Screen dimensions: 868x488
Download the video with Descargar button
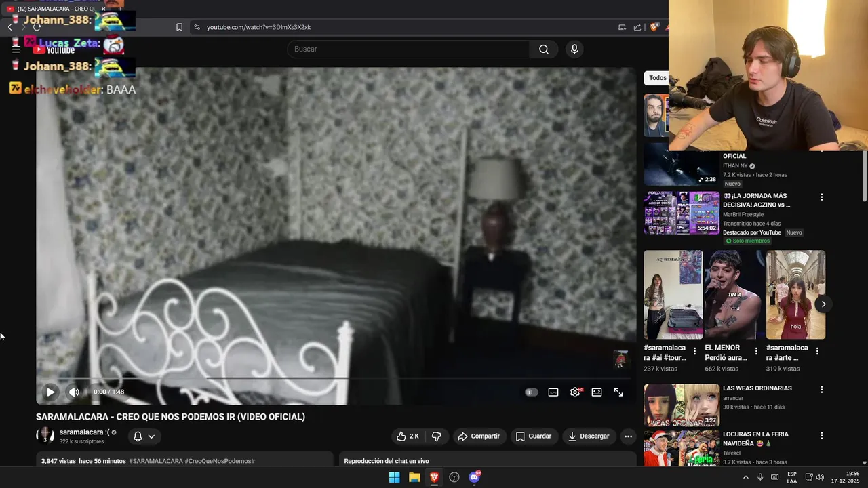coord(589,436)
